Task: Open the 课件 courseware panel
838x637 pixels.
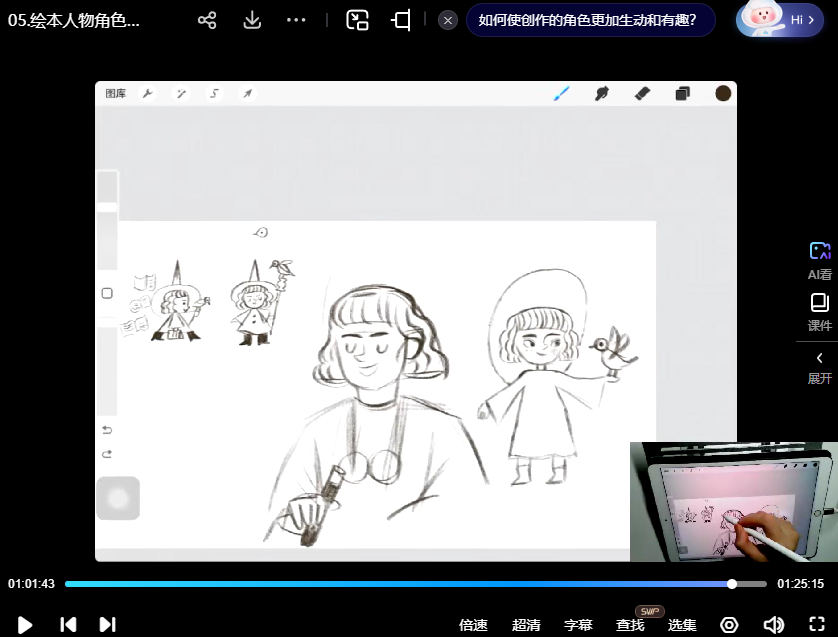Action: (820, 311)
